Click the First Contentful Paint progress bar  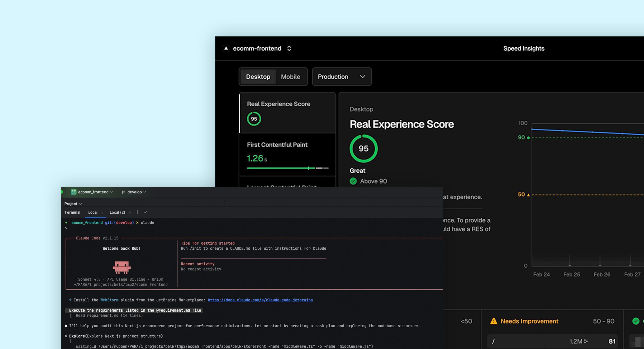[288, 168]
